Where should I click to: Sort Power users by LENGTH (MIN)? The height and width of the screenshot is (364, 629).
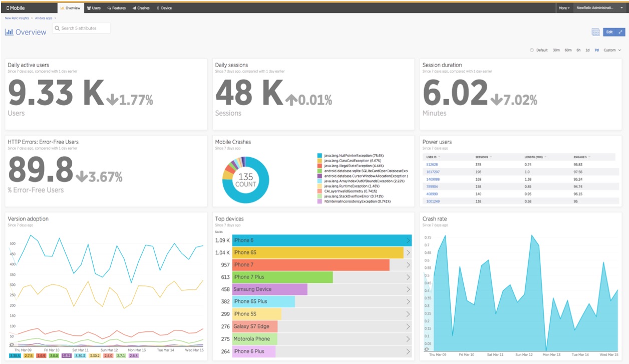click(x=535, y=157)
